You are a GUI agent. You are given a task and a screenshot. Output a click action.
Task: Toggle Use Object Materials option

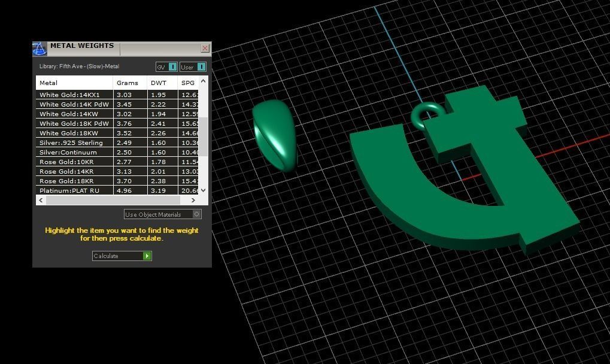(163, 214)
